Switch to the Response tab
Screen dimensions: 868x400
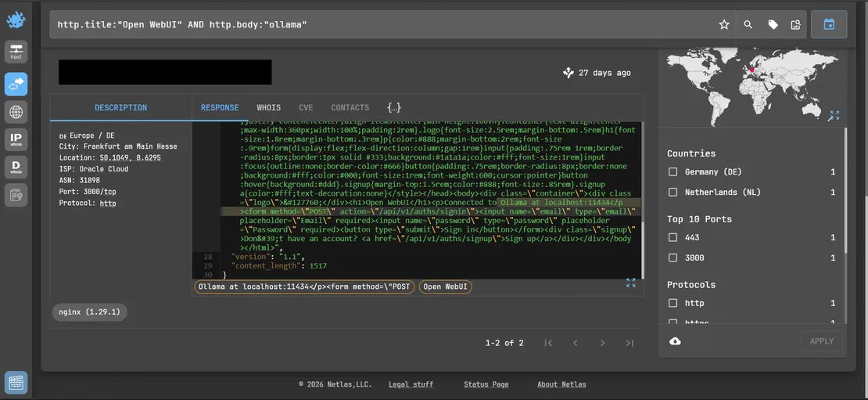point(220,107)
